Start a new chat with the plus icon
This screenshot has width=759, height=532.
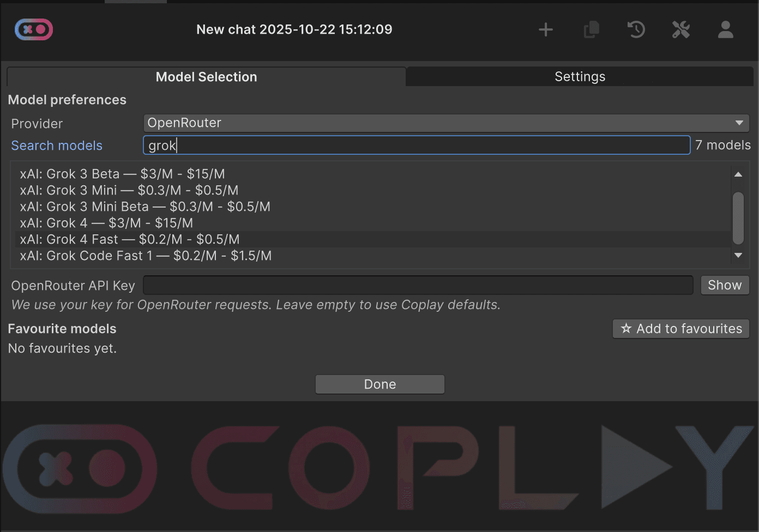(545, 29)
